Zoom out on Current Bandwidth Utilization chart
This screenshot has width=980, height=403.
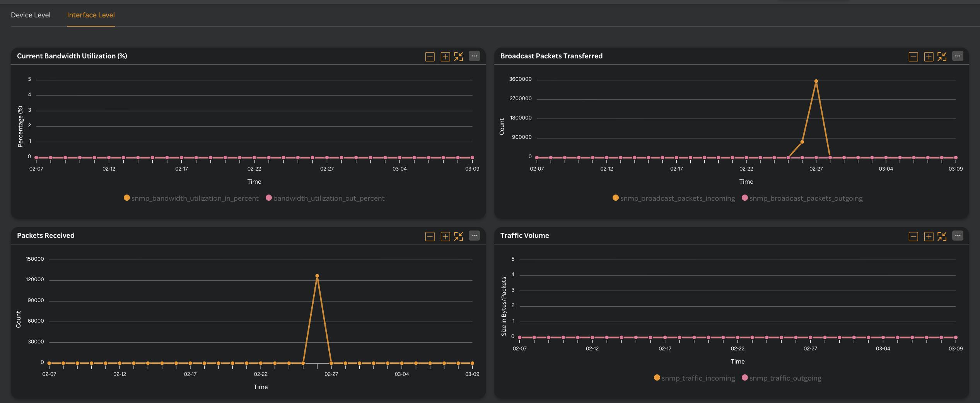tap(430, 56)
